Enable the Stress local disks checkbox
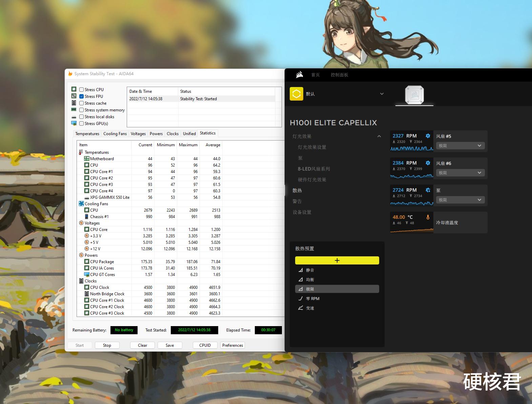The width and height of the screenshot is (532, 404). pyautogui.click(x=82, y=116)
